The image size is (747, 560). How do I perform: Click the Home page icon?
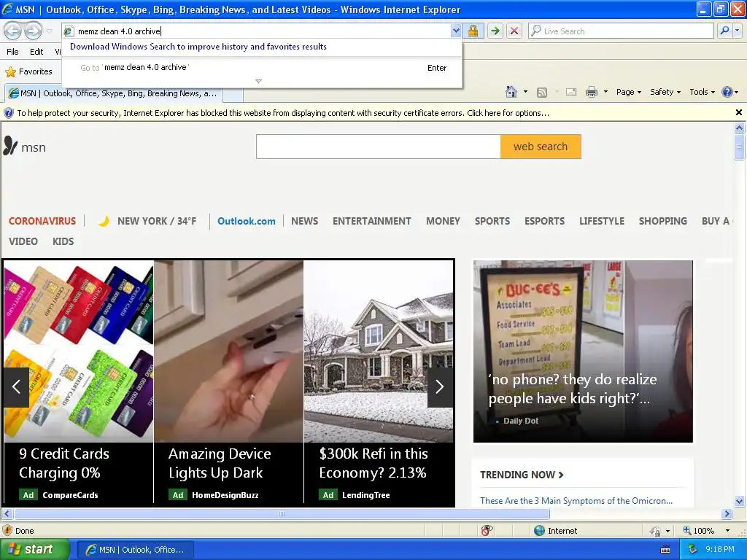point(511,92)
